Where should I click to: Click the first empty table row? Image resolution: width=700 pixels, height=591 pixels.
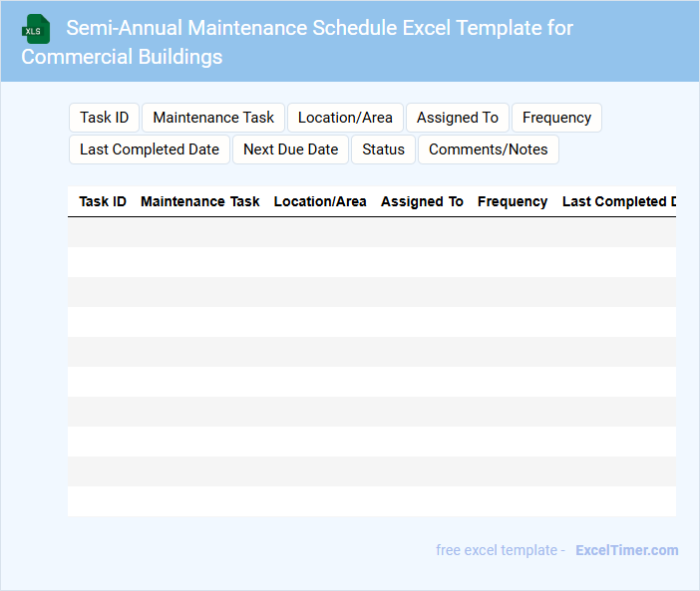(x=371, y=232)
